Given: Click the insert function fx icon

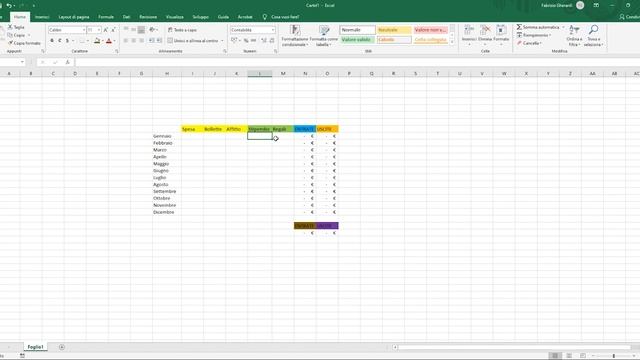Looking at the screenshot, I should (x=67, y=62).
